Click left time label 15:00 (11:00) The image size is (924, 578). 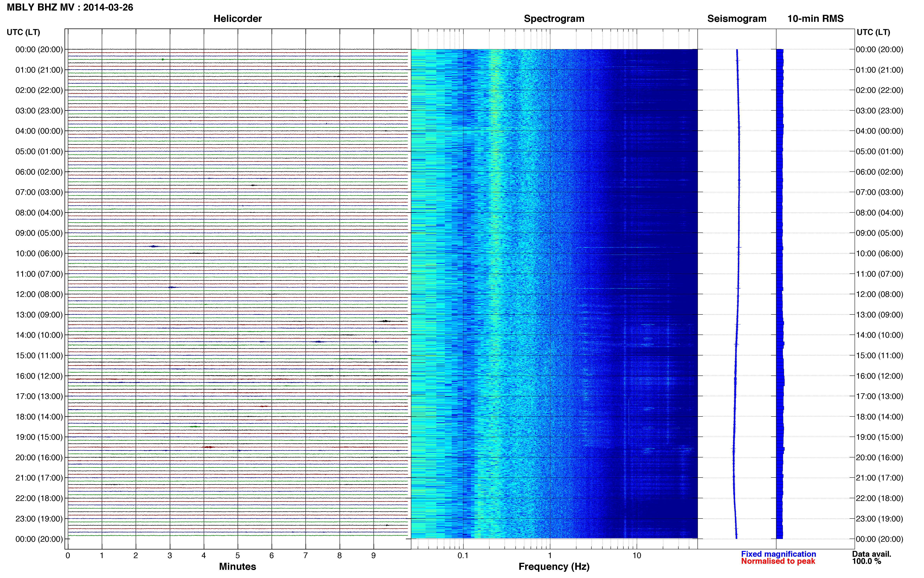pyautogui.click(x=39, y=355)
